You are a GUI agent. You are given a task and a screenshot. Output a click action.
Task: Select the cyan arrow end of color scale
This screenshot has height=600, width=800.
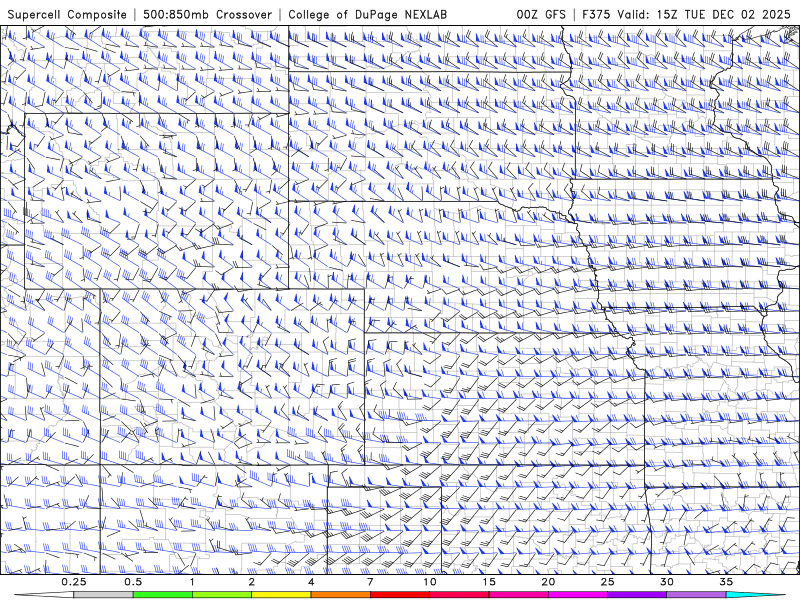756,595
